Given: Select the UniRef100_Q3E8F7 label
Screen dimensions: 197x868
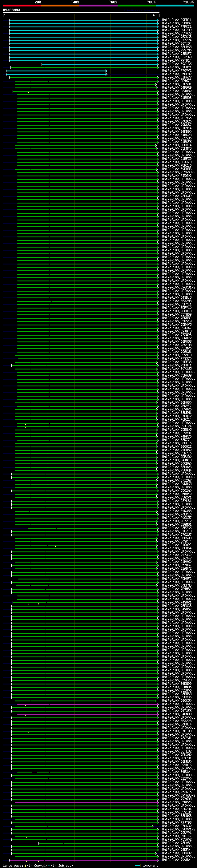Looking at the screenshot, I should coord(176,54).
